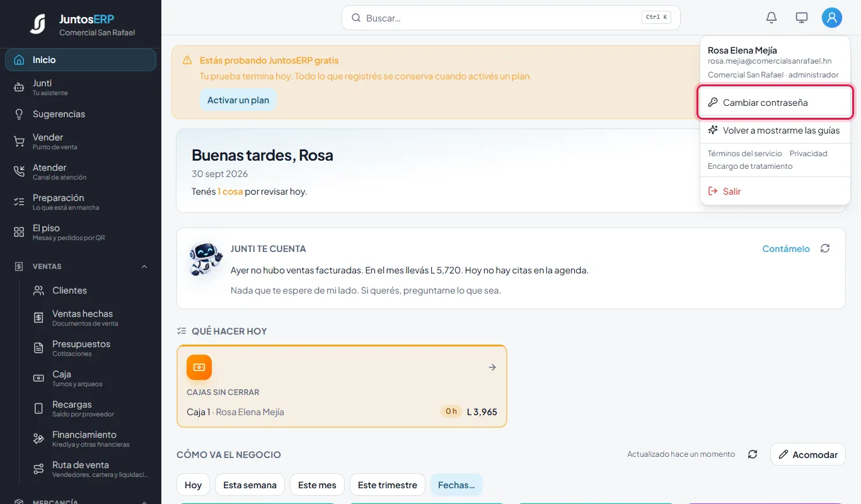Click the Vender shopping cart icon
Image resolution: width=861 pixels, height=504 pixels.
(19, 142)
